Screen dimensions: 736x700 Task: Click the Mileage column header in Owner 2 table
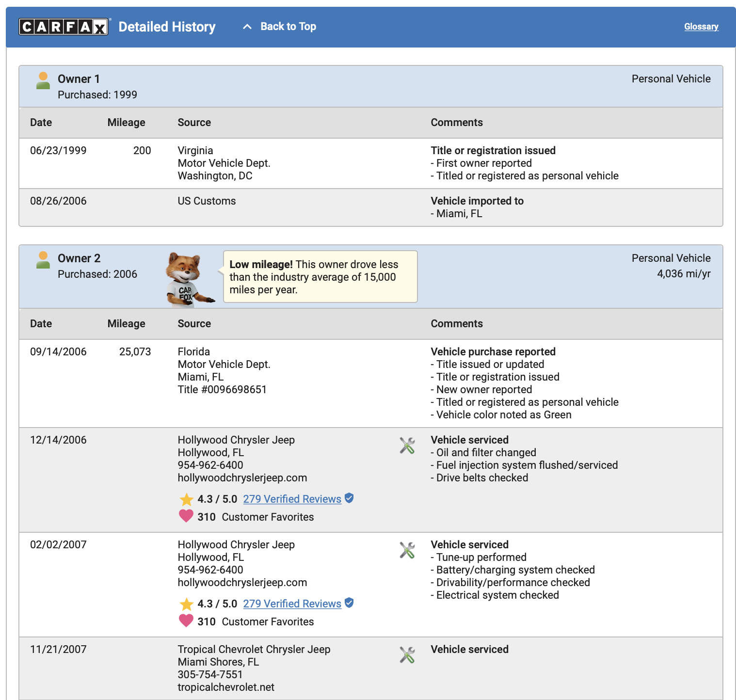click(126, 323)
